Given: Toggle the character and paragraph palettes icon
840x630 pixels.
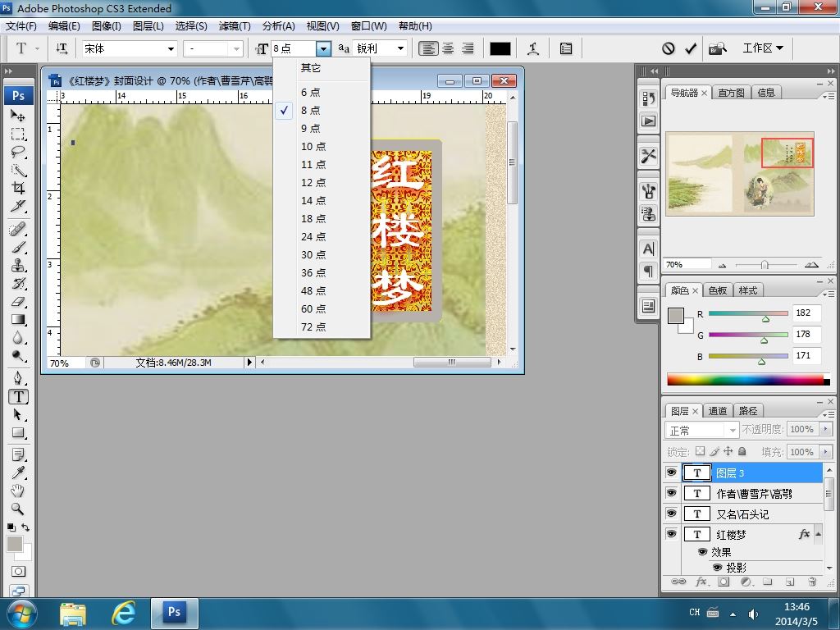Looking at the screenshot, I should 566,48.
